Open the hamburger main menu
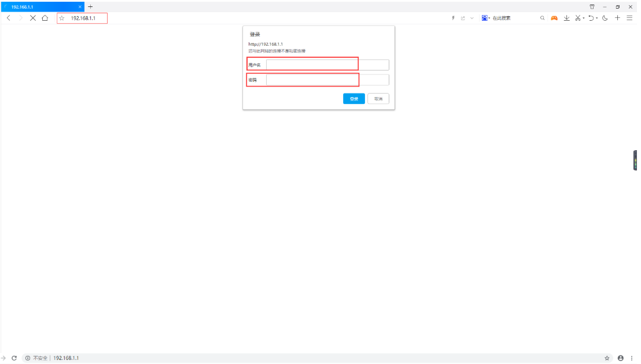641x364 pixels. 629,18
